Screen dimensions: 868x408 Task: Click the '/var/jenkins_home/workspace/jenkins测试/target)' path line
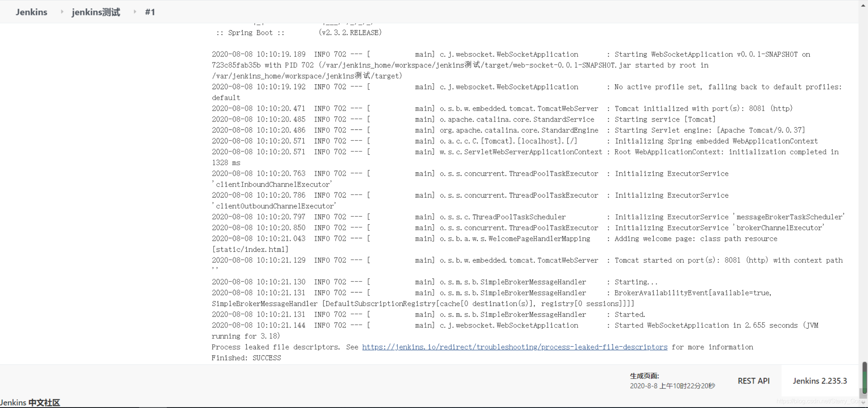point(307,76)
